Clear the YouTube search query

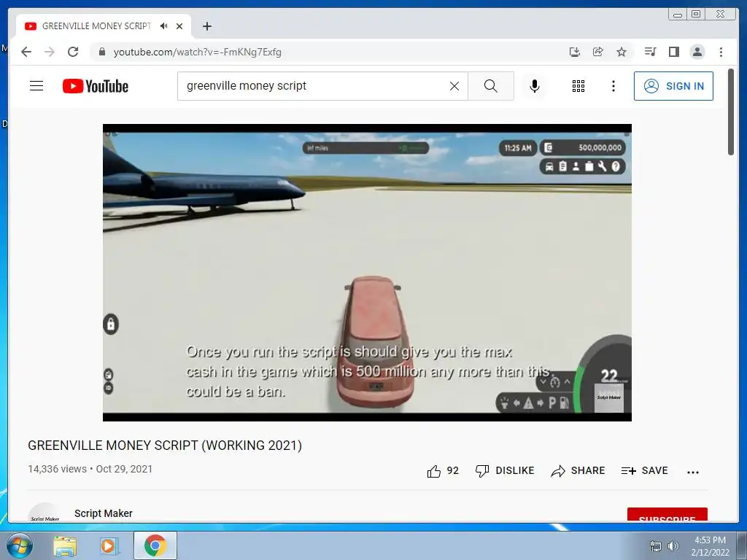(x=454, y=86)
